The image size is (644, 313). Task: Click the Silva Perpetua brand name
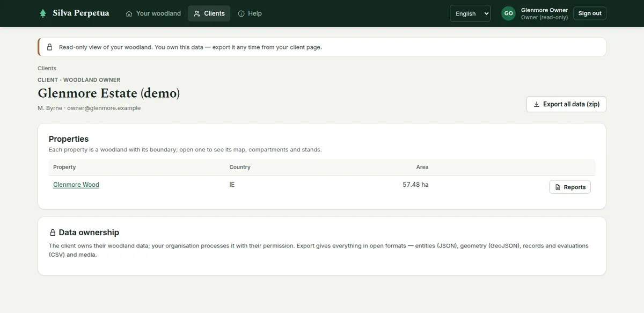tap(81, 13)
